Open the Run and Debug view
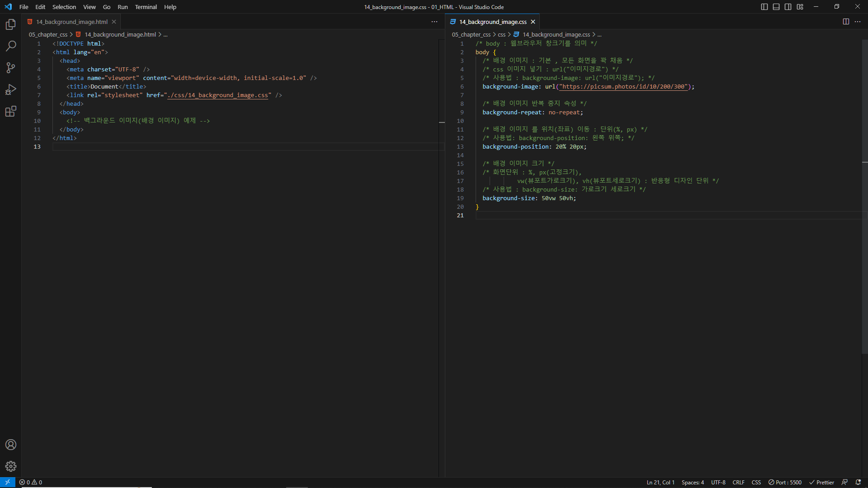The height and width of the screenshot is (488, 868). 11,89
